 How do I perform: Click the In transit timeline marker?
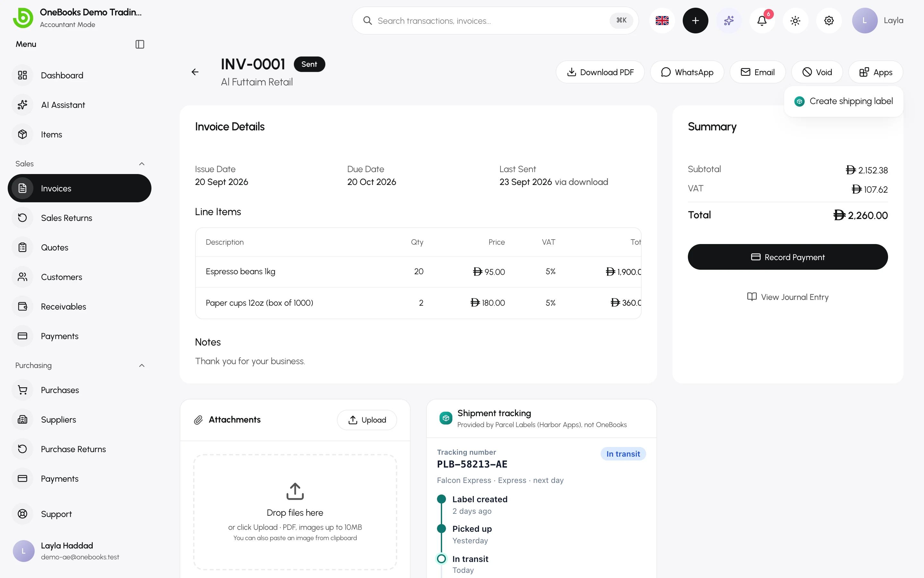coord(441,559)
